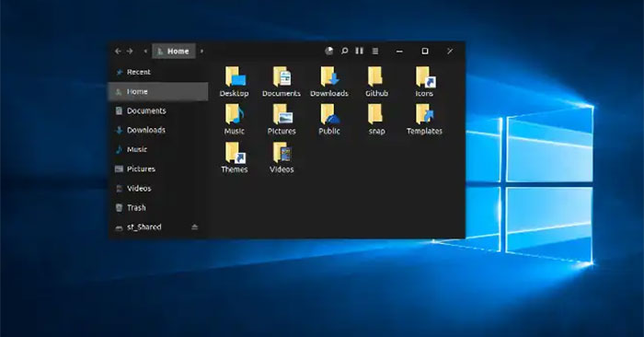644x337 pixels.
Task: Click the pie-shaped disk usage icon in toolbar
Action: click(329, 51)
